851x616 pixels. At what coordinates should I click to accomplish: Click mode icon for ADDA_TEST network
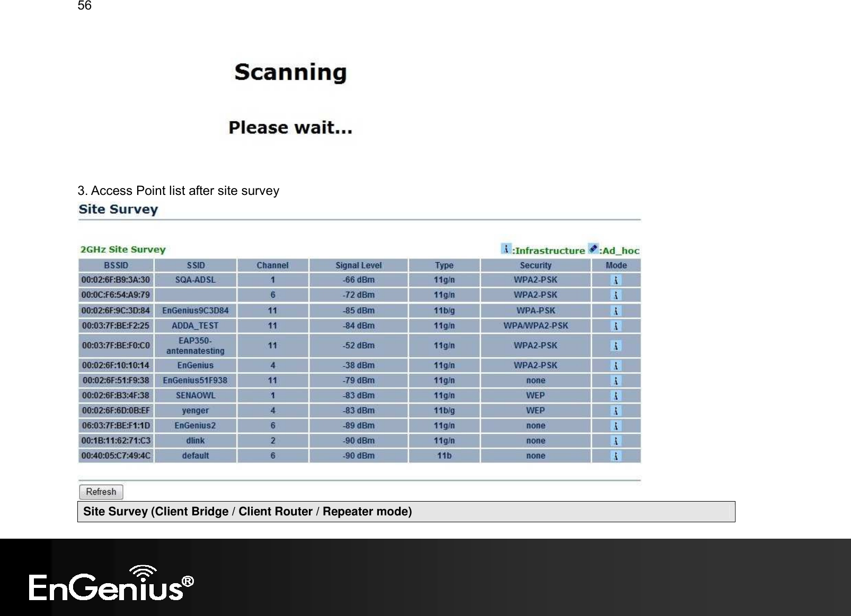pyautogui.click(x=616, y=326)
